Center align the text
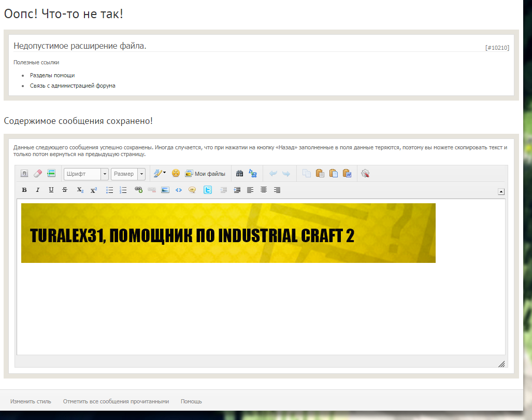Image resolution: width=532 pixels, height=420 pixels. [x=264, y=190]
